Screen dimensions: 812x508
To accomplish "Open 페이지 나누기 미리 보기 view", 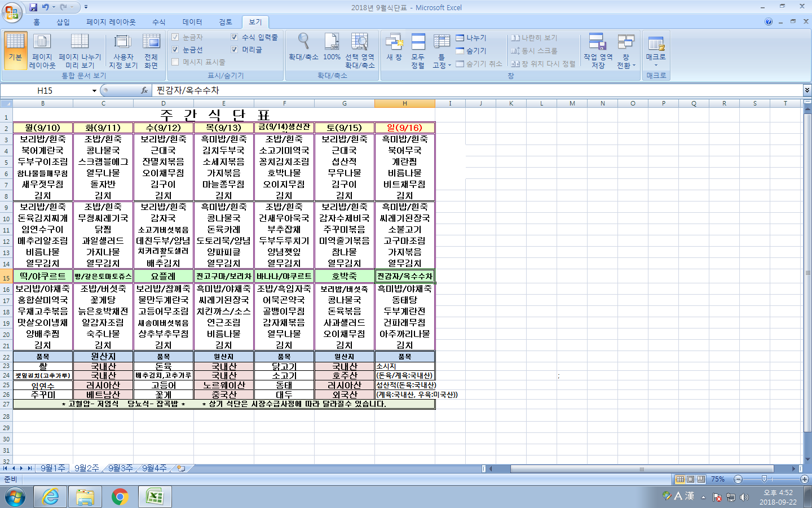I will click(80, 50).
